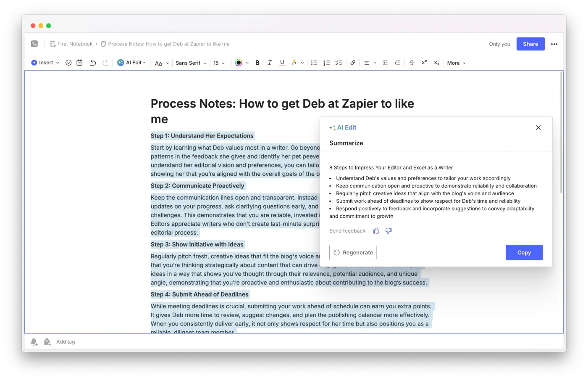Image resolution: width=588 pixels, height=381 pixels.
Task: Click Step 1: Understand Her Expectations heading
Action: pyautogui.click(x=202, y=136)
